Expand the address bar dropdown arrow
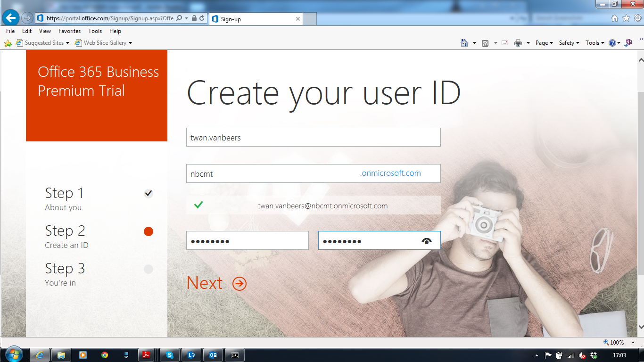Viewport: 644px width, 362px height. (x=187, y=18)
